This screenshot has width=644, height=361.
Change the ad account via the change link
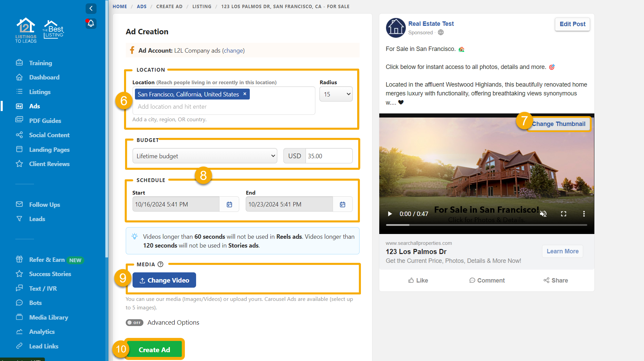233,50
